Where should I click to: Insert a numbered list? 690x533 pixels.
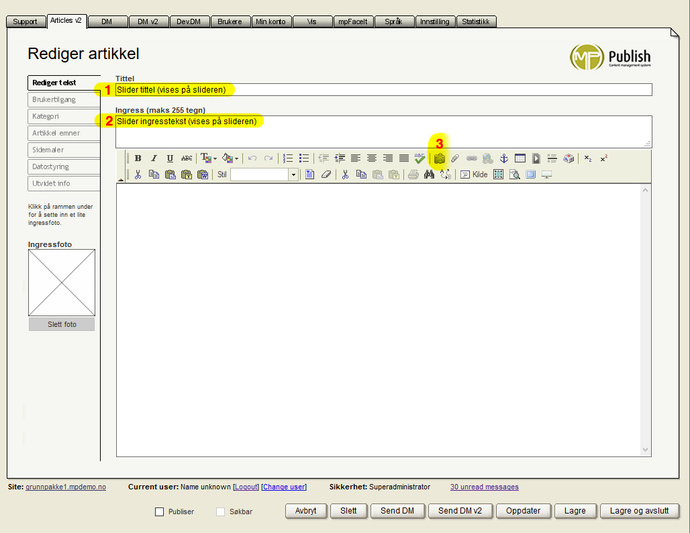(x=288, y=158)
